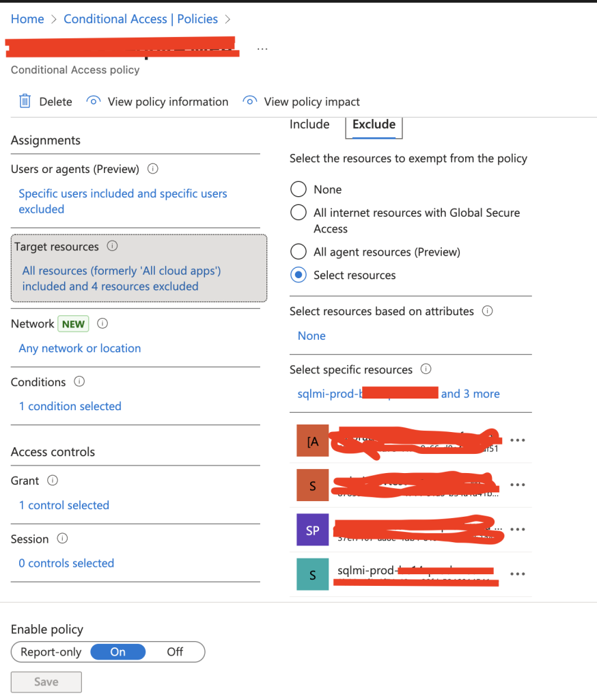597x700 pixels.
Task: Click the Save button
Action: [46, 682]
